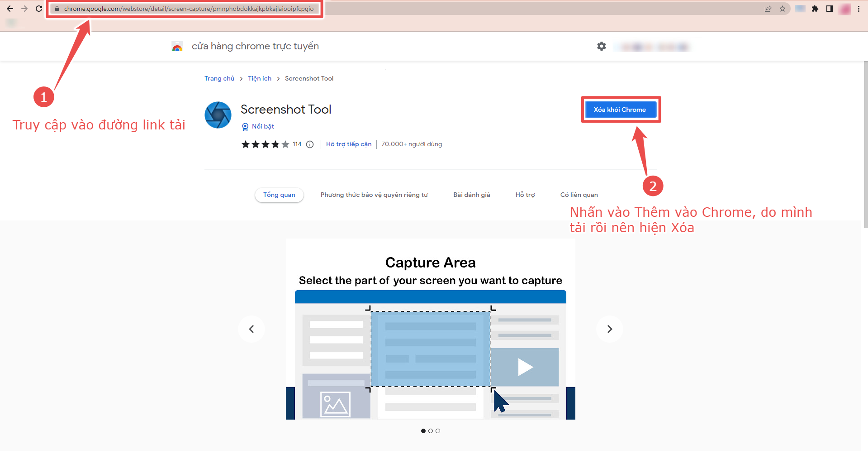Reload the current page
This screenshot has height=454, width=868.
pos(38,9)
